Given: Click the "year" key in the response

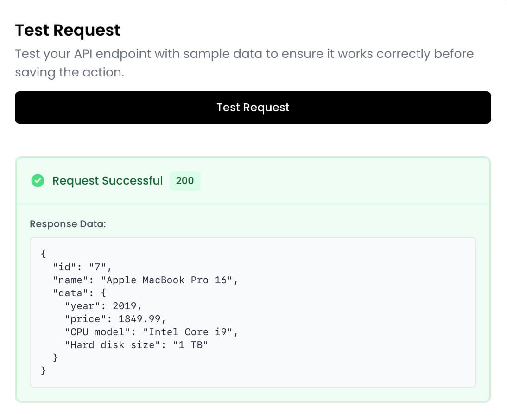Looking at the screenshot, I should pos(82,306).
